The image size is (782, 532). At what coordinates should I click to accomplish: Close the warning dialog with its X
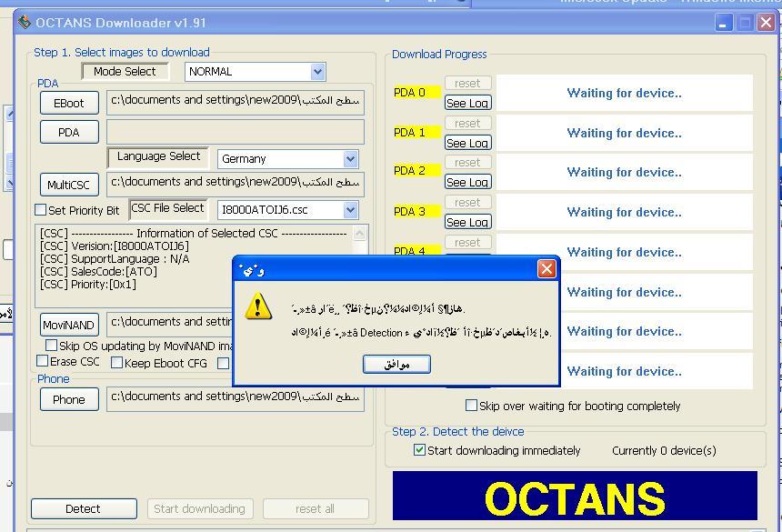click(546, 269)
